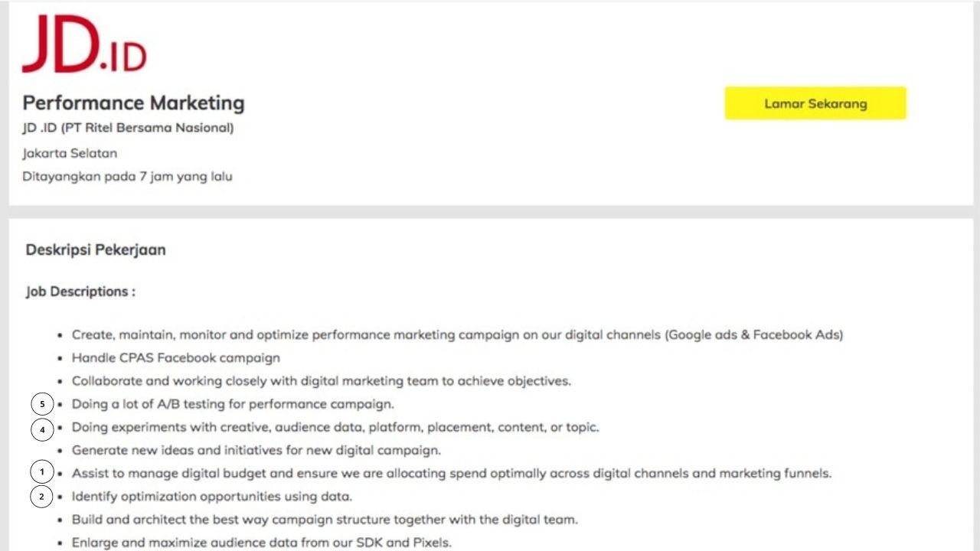
Task: Click the JD.ID logo
Action: point(86,46)
